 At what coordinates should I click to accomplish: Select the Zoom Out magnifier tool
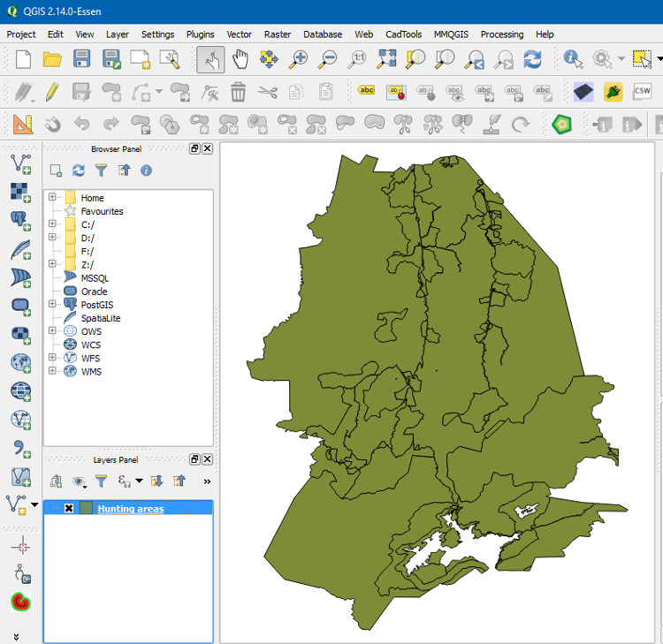[328, 59]
